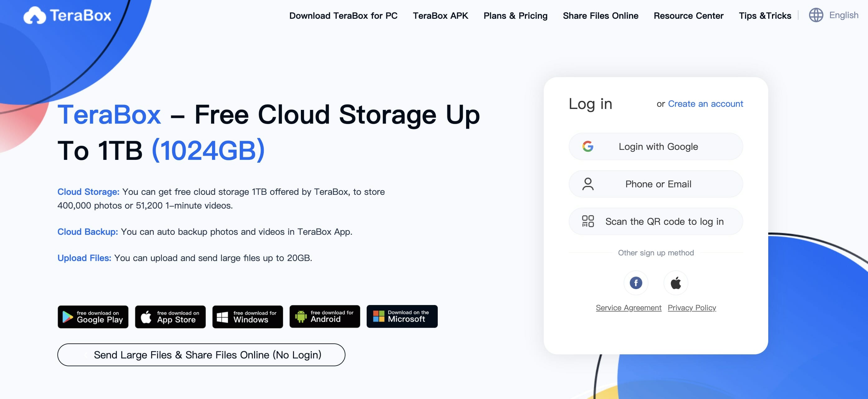This screenshot has height=399, width=868.
Task: Select Phone or Email login
Action: click(x=655, y=184)
